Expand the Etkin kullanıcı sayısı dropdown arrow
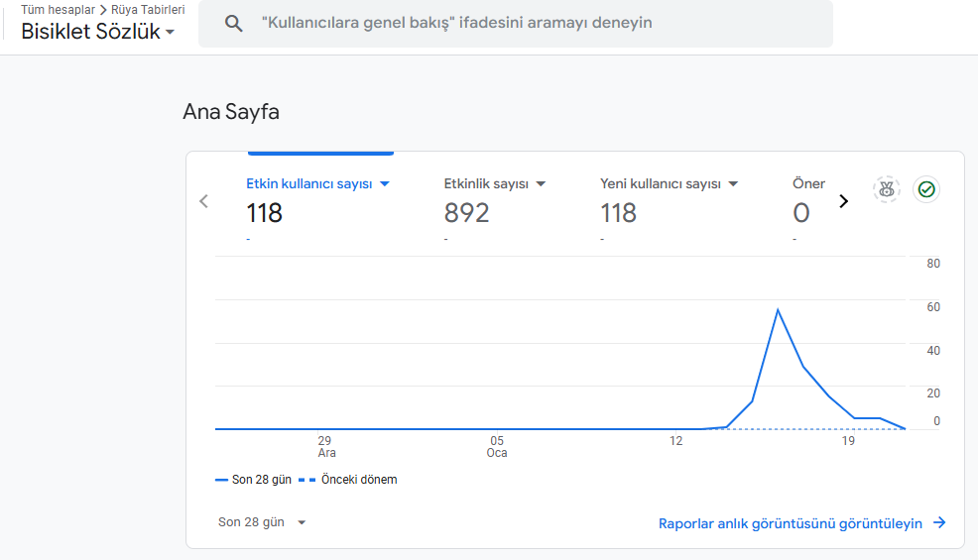Image resolution: width=978 pixels, height=560 pixels. (385, 184)
